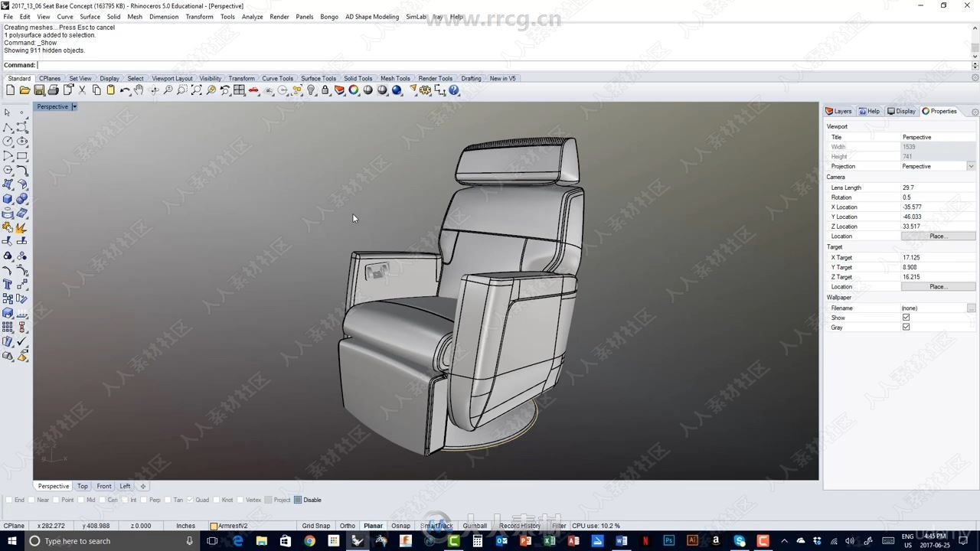This screenshot has width=980, height=551.
Task: Open the Windows Start menu
Action: pos(11,541)
